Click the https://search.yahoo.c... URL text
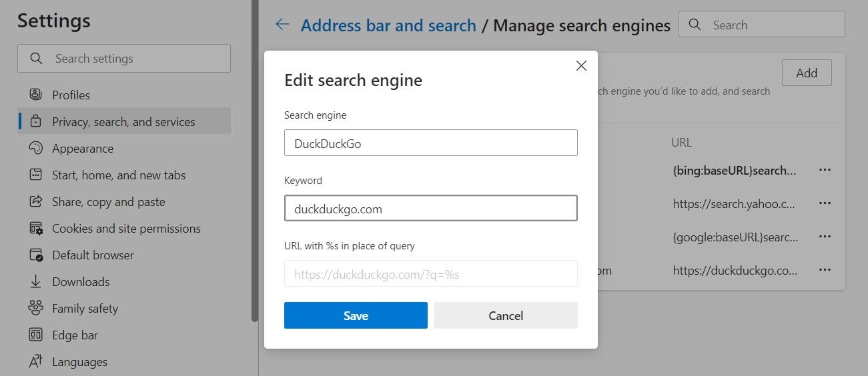 coord(735,204)
